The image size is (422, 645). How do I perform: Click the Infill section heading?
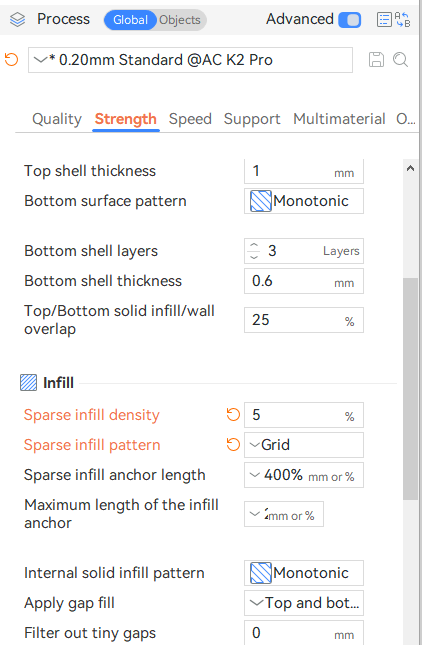click(x=58, y=383)
